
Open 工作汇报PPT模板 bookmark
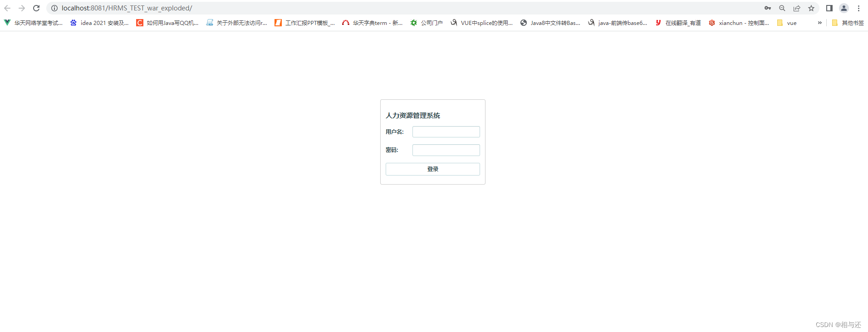click(x=304, y=23)
